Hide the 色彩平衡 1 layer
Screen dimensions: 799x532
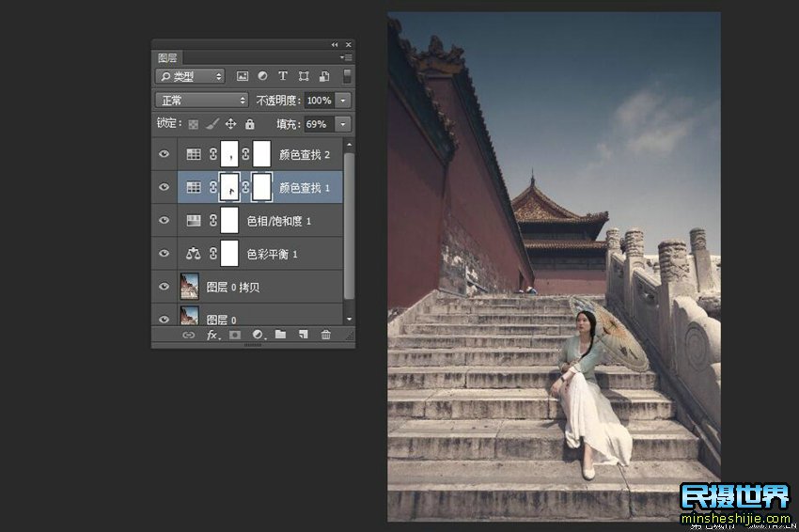[164, 253]
